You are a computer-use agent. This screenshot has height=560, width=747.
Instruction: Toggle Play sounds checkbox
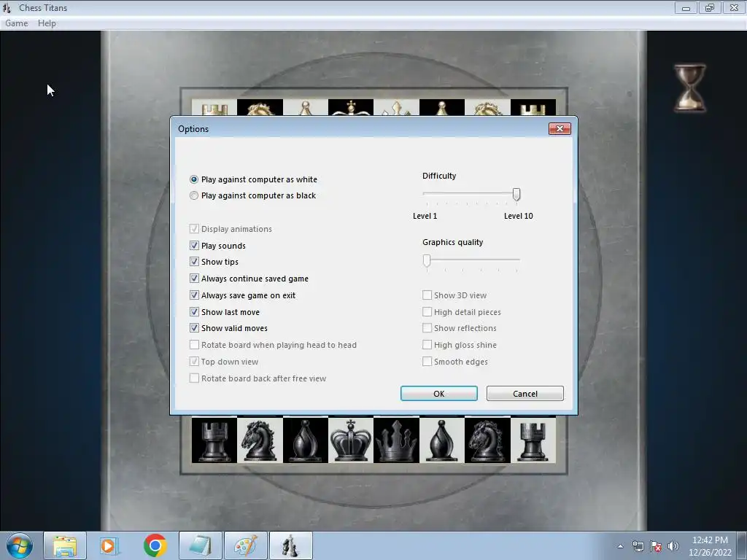194,246
